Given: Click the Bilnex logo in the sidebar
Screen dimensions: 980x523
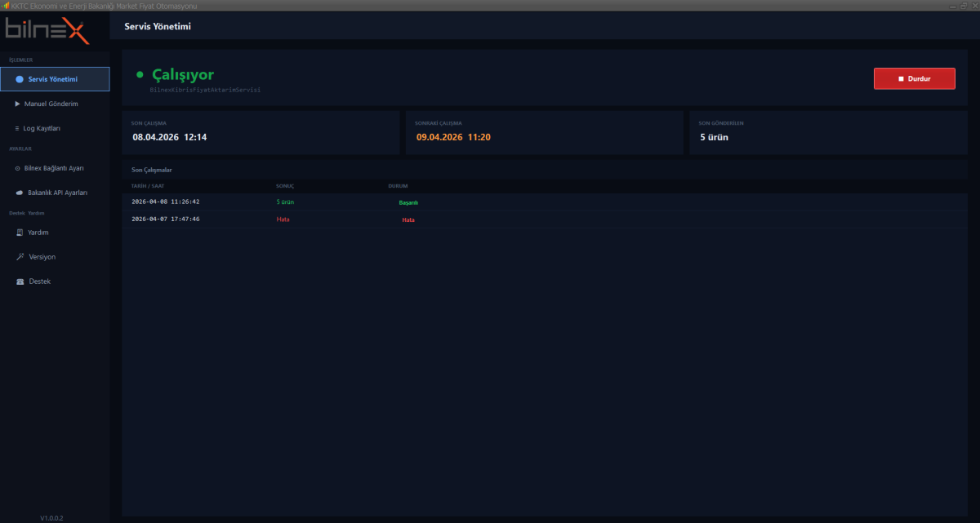Looking at the screenshot, I should pos(47,30).
